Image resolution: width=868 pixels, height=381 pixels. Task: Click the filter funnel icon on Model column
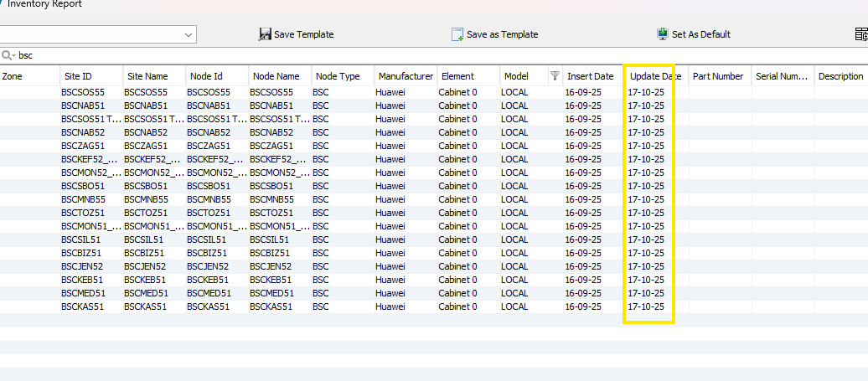click(x=554, y=76)
